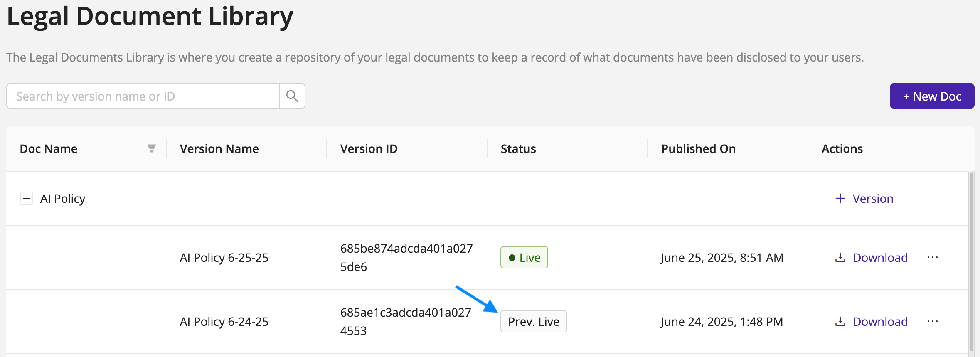Click the search magnifier icon button

click(292, 96)
